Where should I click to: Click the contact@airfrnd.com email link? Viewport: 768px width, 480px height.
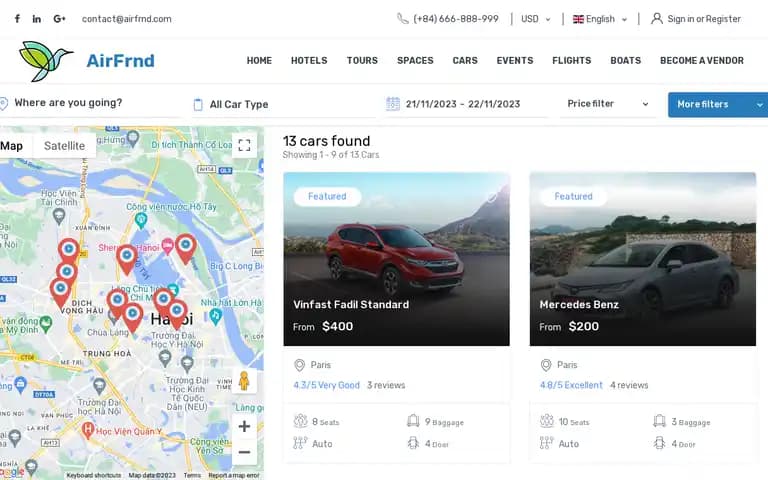(126, 19)
